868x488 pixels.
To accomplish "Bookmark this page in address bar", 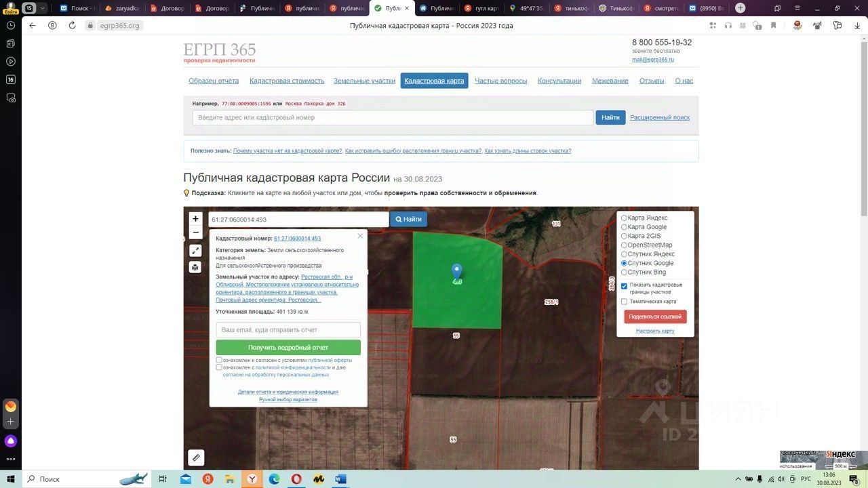I will click(x=773, y=26).
